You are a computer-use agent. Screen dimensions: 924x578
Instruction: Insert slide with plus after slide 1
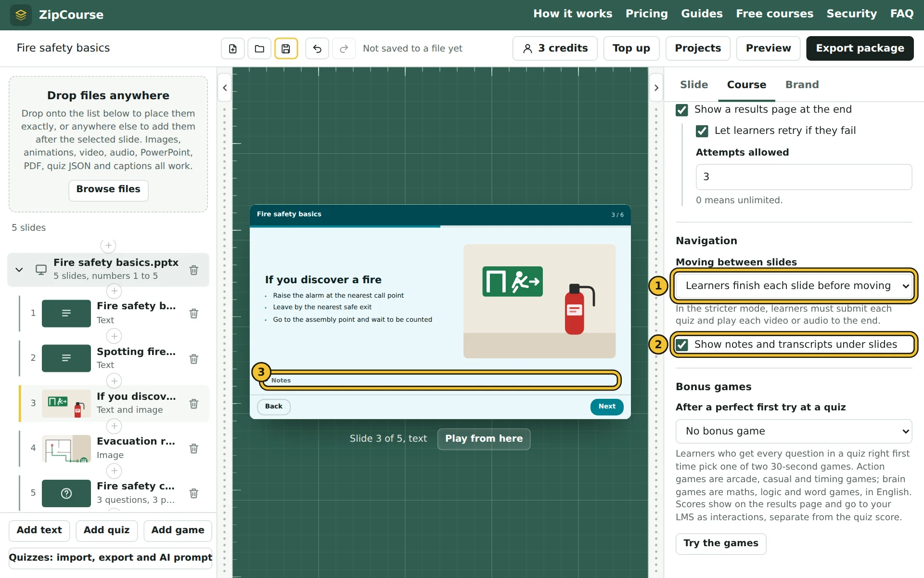[x=114, y=336]
